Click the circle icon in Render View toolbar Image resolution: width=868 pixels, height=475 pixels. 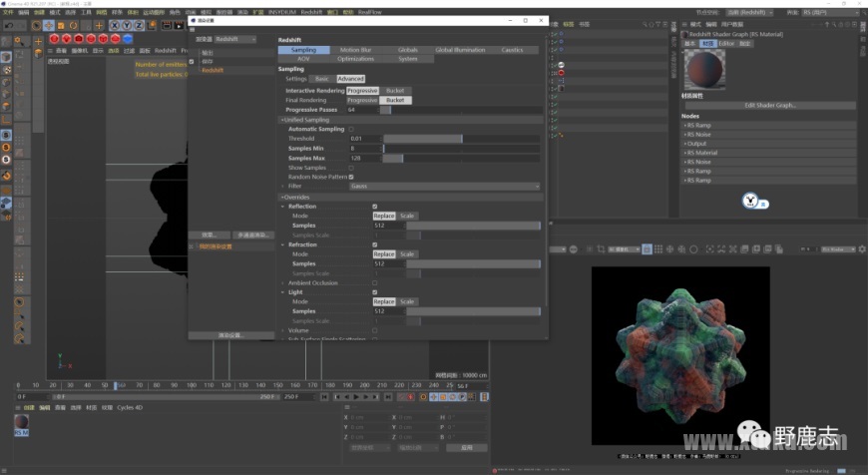[x=693, y=249]
